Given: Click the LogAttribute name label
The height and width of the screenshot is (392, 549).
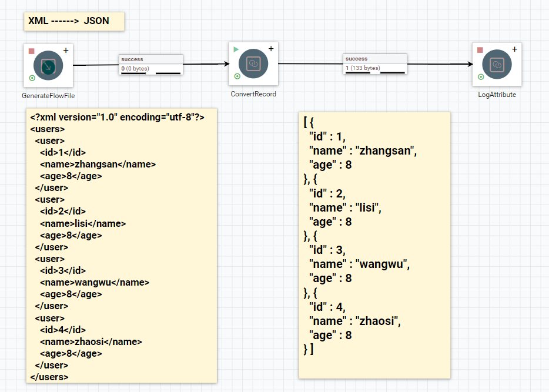Looking at the screenshot, I should click(x=497, y=95).
